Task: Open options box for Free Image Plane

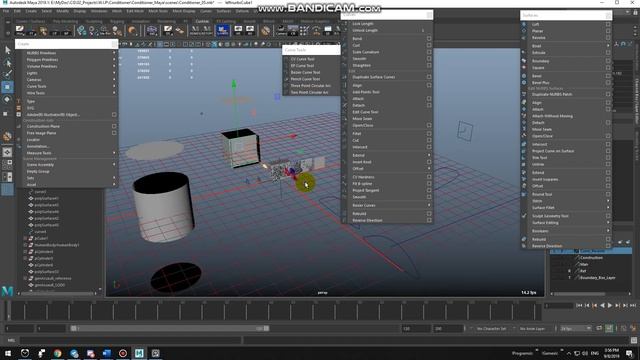Action: click(x=114, y=133)
